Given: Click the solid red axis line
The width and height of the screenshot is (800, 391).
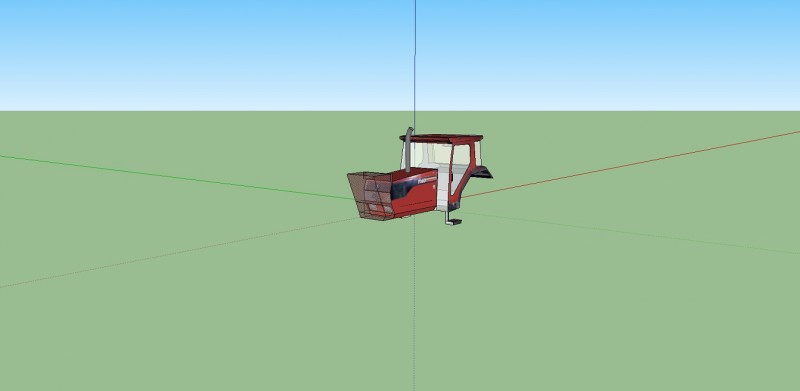Looking at the screenshot, I should point(631,164).
